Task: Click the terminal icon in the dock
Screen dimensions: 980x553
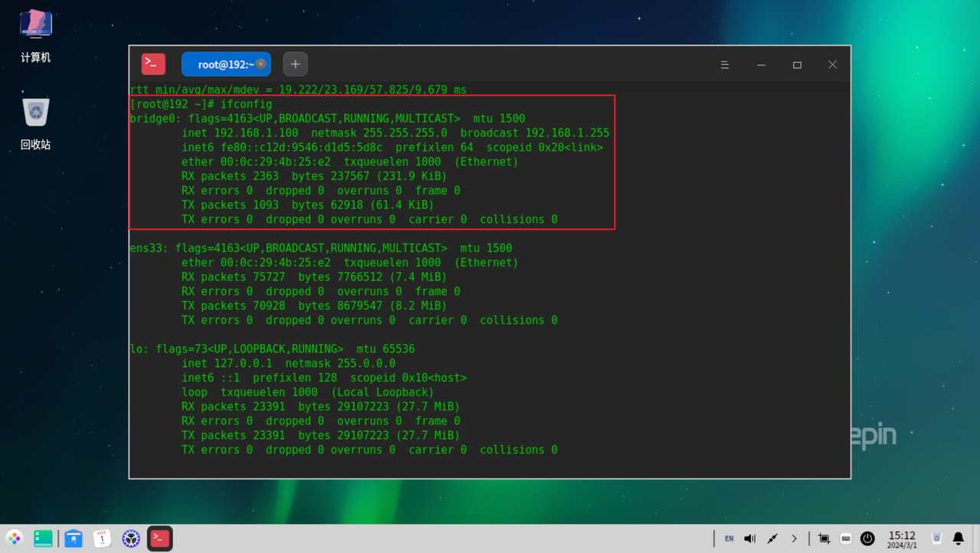Action: point(160,538)
